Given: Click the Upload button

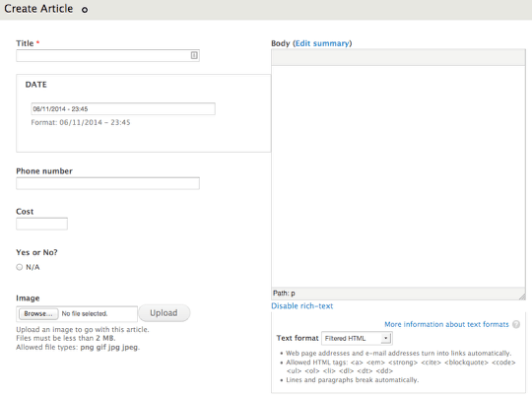Looking at the screenshot, I should point(164,313).
